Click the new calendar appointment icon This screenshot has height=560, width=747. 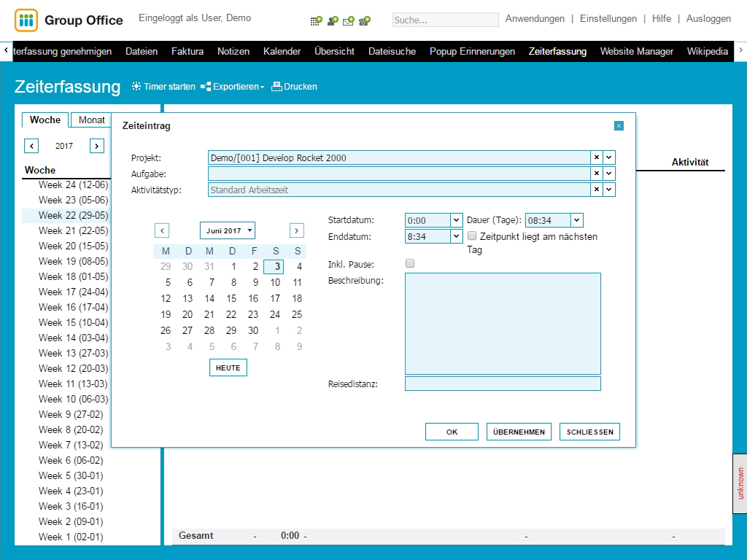point(316,20)
